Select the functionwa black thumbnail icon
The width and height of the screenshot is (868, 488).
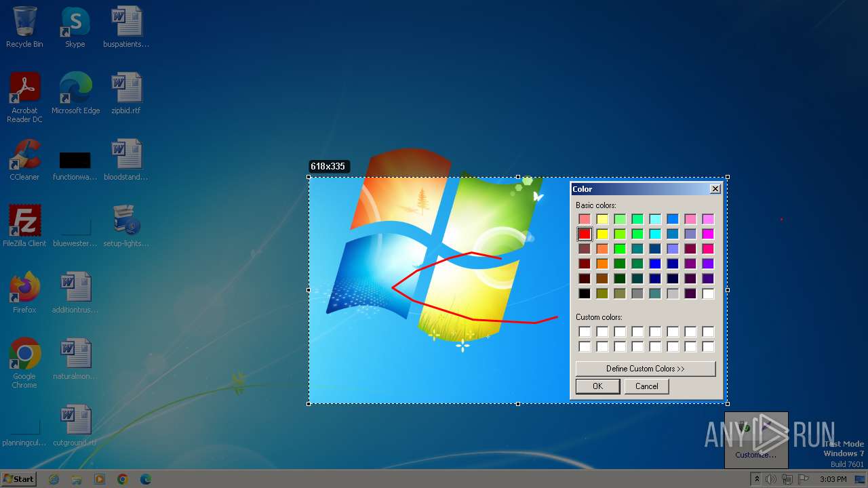pos(75,166)
